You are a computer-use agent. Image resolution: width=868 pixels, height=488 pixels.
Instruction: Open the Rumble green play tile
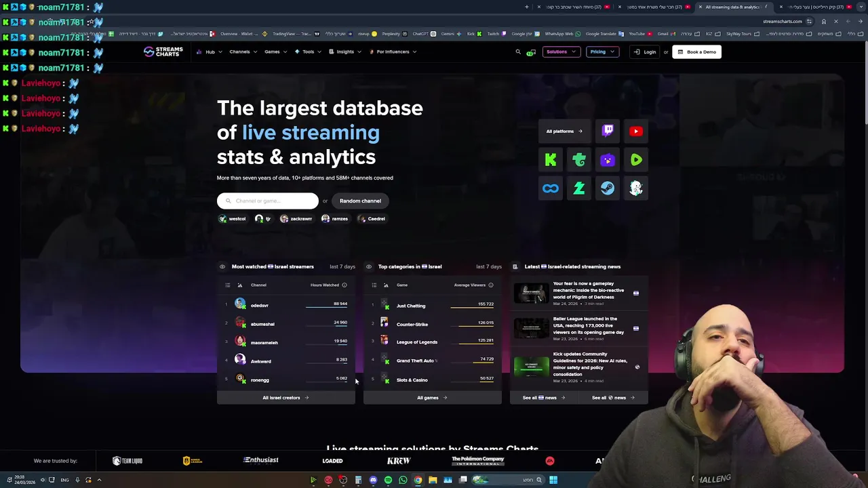tap(636, 160)
